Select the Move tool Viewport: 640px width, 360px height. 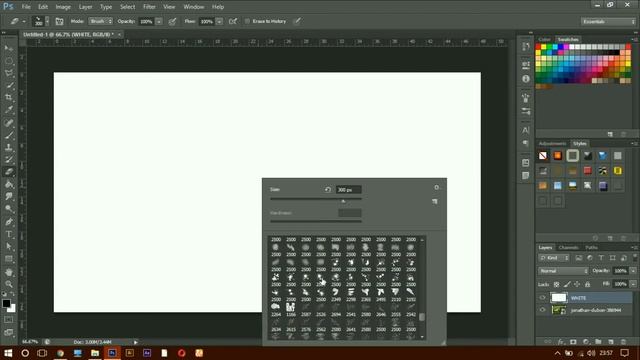[x=9, y=49]
